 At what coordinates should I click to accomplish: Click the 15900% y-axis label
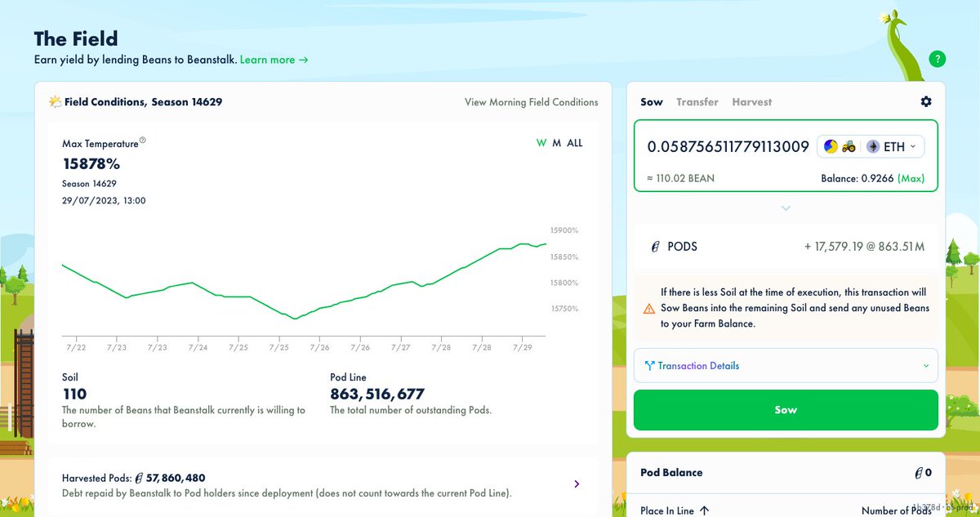coord(564,231)
